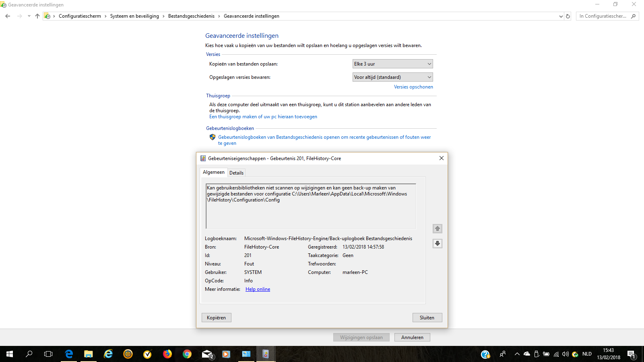Go up one level in Control Panel
Screen dimensions: 644x362
coord(37,16)
